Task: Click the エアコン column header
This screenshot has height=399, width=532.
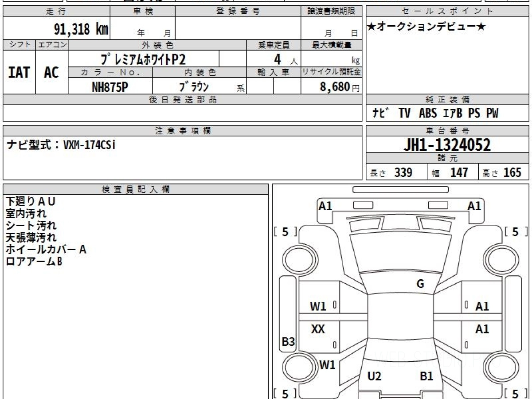Action: 52,45
